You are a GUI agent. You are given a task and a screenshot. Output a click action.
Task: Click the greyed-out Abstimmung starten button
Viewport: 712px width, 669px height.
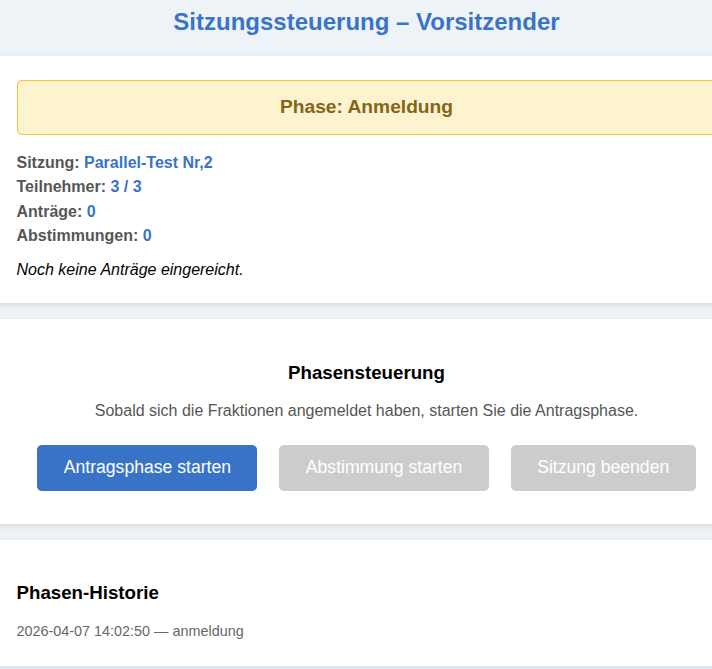tap(384, 468)
